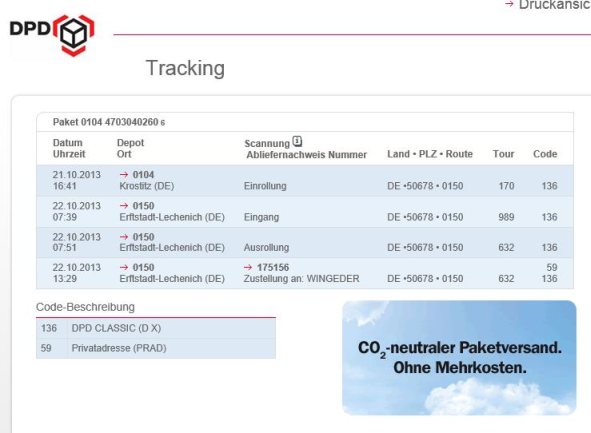Screen dimensions: 591x433
Task: Open depot 0150 link in Zustellung row
Action: pyautogui.click(x=143, y=268)
